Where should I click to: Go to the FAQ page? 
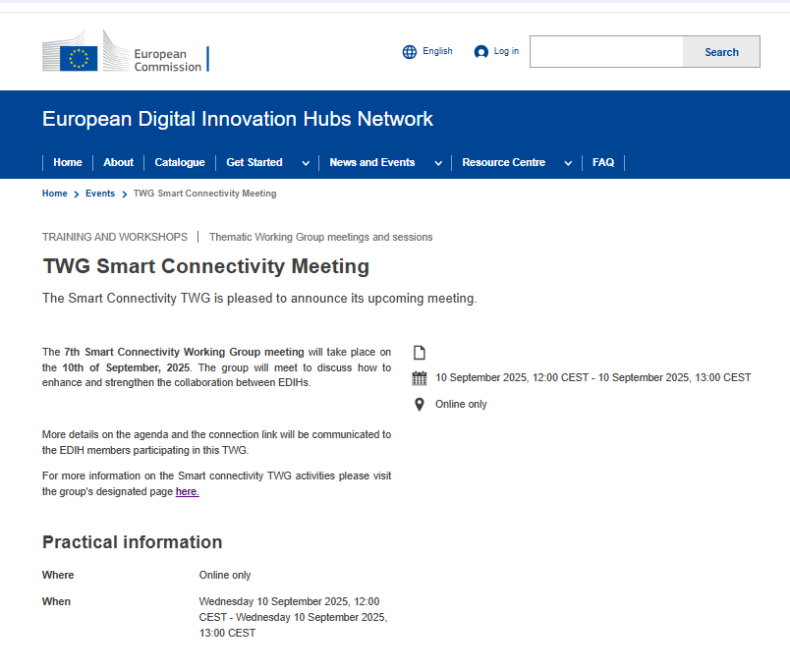603,163
